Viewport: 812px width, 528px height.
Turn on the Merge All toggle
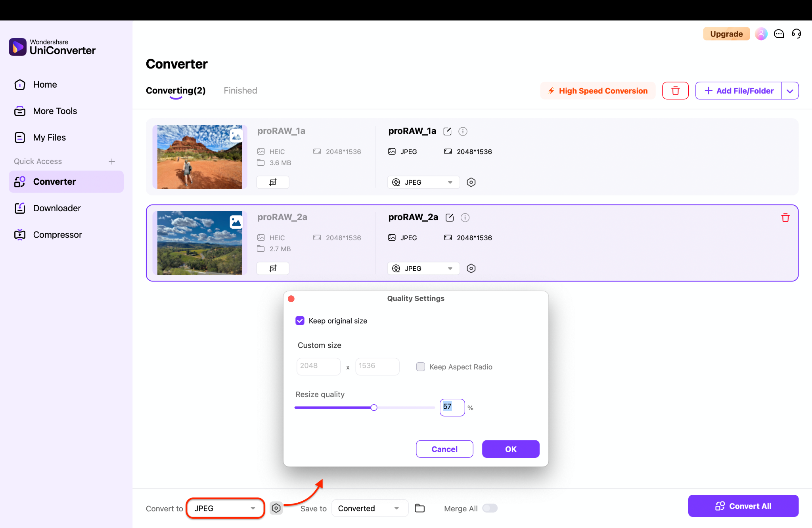click(x=490, y=508)
